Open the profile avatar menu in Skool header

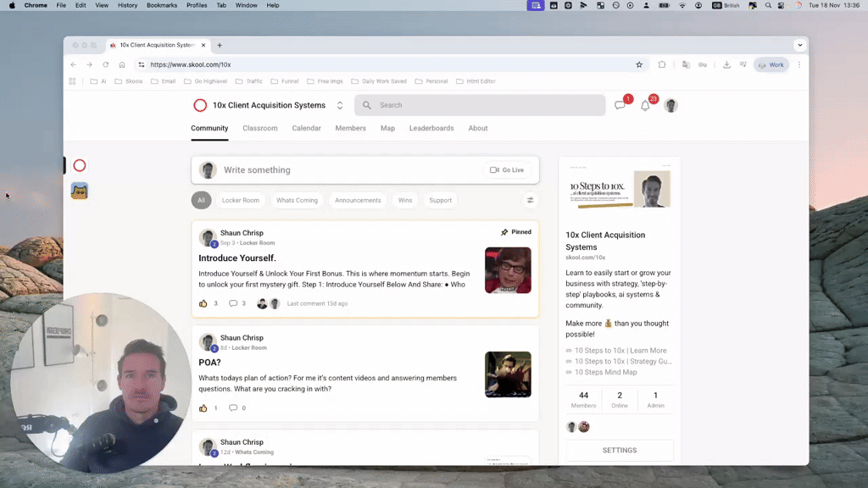(670, 105)
